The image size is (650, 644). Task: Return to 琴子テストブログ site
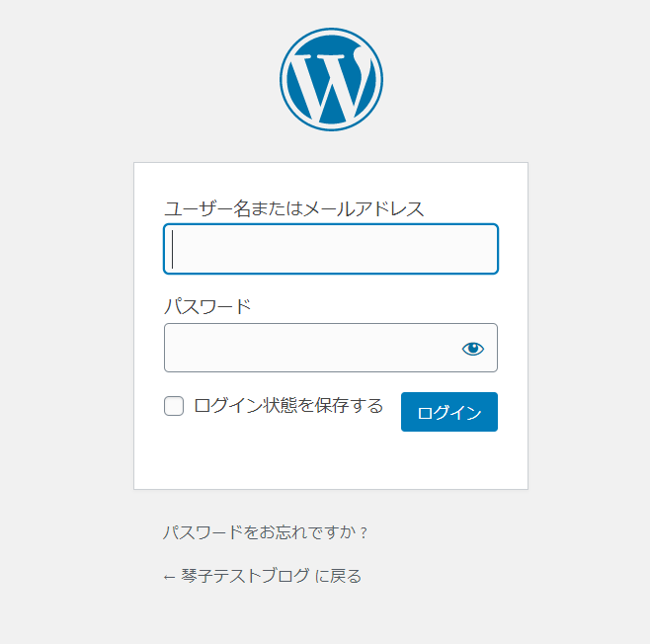(x=263, y=576)
